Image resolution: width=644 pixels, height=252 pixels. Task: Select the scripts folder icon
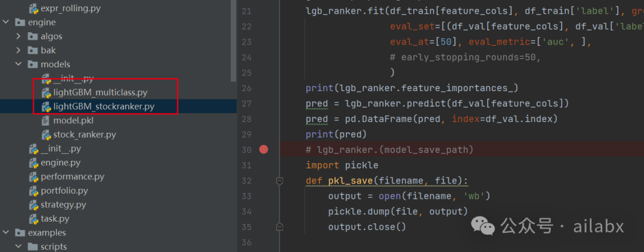[x=32, y=247]
